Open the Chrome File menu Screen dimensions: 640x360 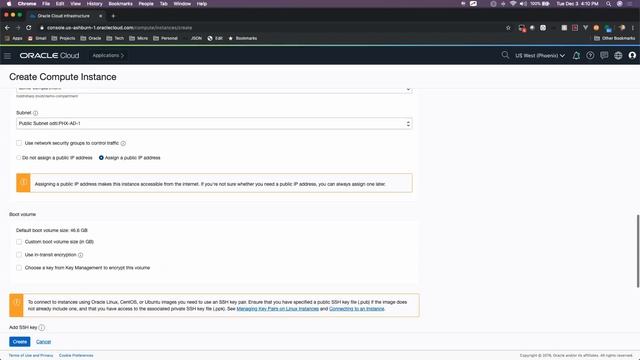click(46, 4)
